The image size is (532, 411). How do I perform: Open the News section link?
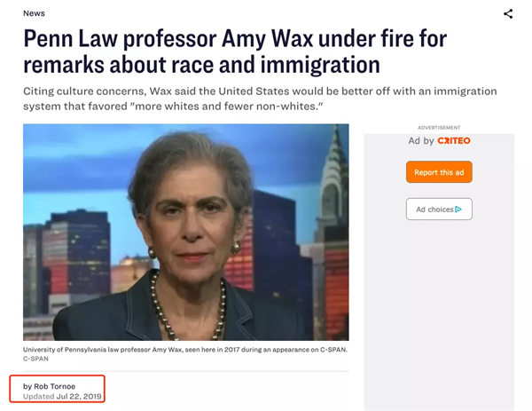(x=34, y=13)
